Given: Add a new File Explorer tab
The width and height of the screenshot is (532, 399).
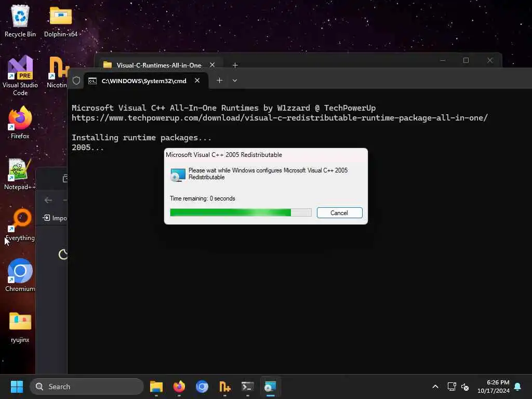Looking at the screenshot, I should coord(235,65).
